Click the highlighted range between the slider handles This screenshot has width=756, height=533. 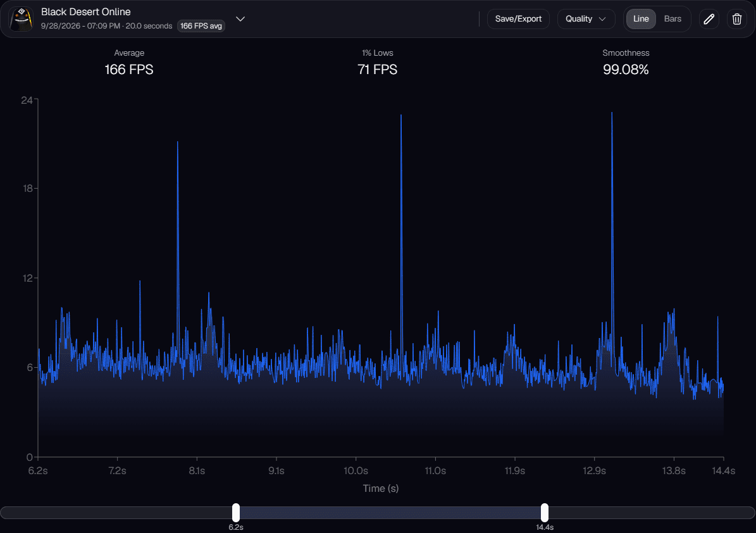(390, 513)
